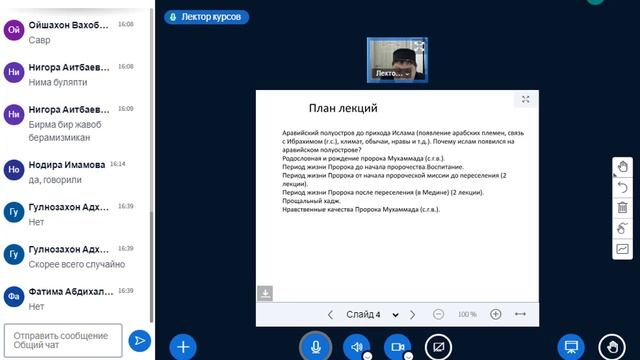Open the presentation display button
This screenshot has height=360, width=640.
(571, 347)
